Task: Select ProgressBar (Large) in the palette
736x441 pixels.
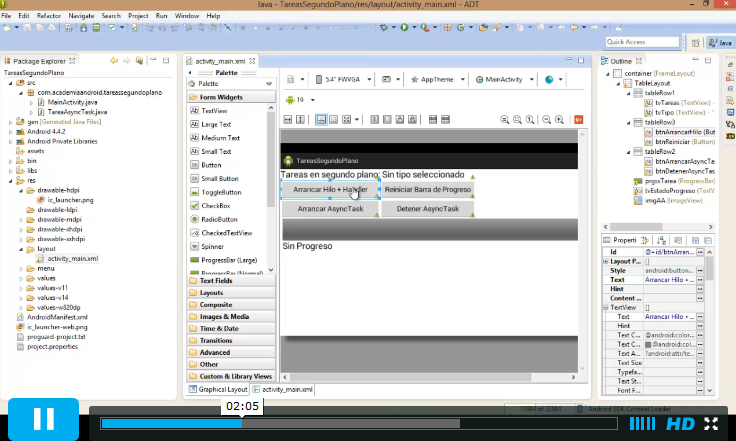Action: point(228,260)
